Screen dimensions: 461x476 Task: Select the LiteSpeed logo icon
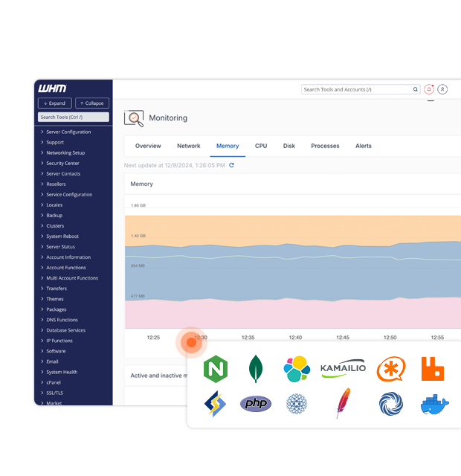[x=215, y=404]
